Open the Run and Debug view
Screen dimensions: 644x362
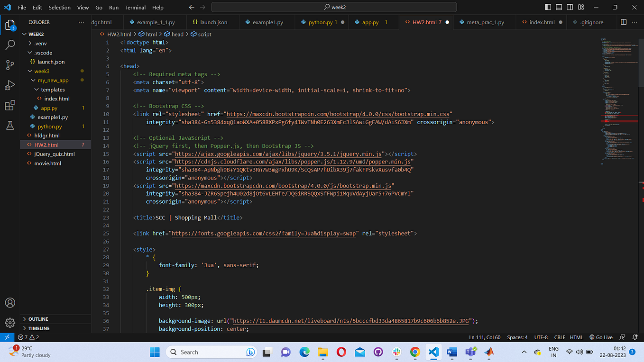[x=9, y=85]
